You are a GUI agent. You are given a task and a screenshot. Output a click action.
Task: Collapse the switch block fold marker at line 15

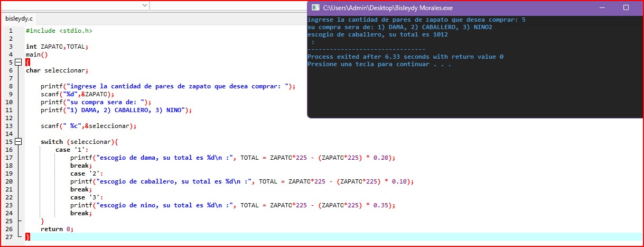pos(19,142)
